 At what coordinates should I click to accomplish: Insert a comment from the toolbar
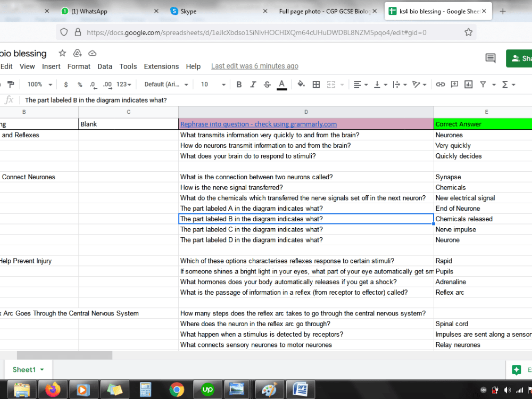click(x=455, y=84)
